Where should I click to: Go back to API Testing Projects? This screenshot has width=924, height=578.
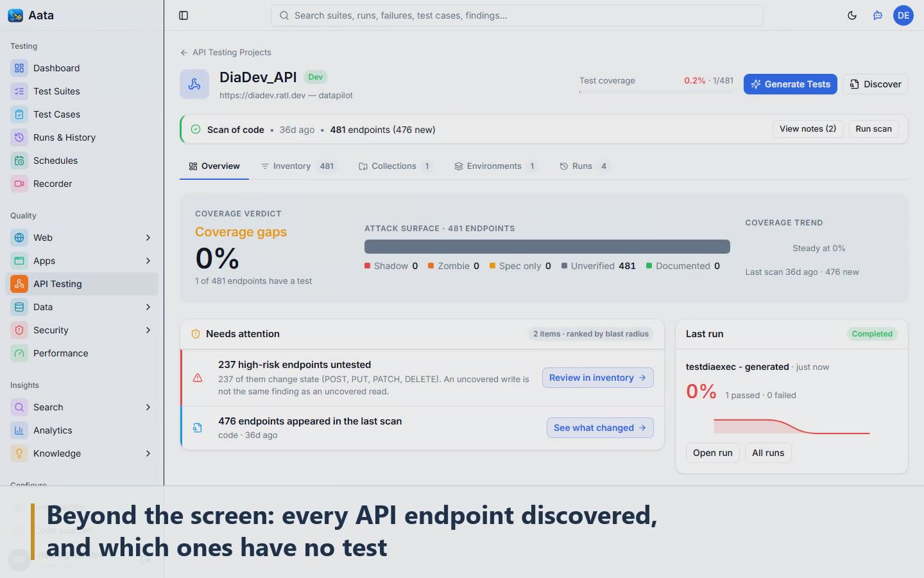pyautogui.click(x=226, y=53)
